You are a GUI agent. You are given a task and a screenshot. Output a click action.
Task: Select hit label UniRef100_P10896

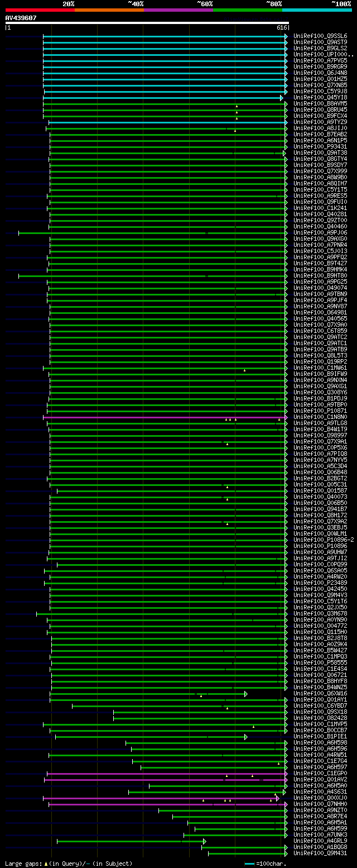(x=320, y=546)
